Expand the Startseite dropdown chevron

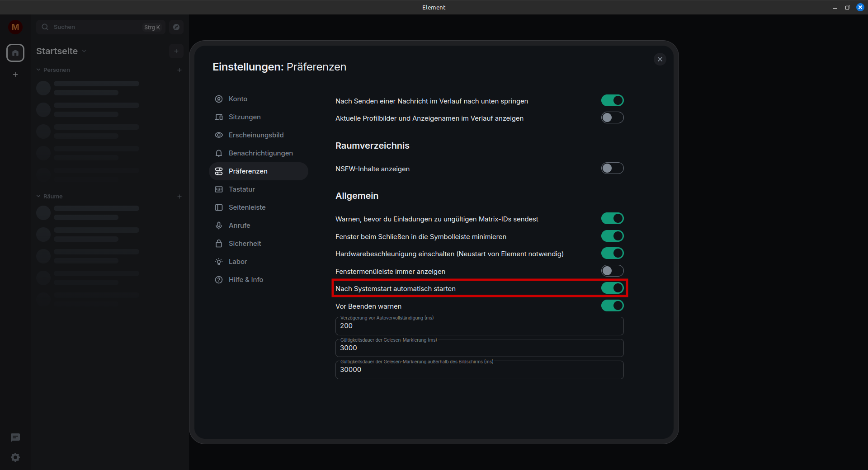point(84,52)
